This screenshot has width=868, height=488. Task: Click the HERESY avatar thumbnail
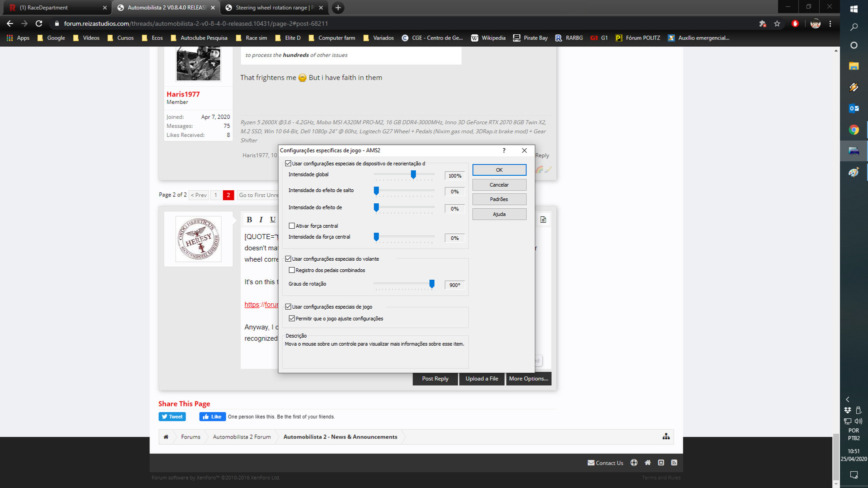(x=198, y=239)
